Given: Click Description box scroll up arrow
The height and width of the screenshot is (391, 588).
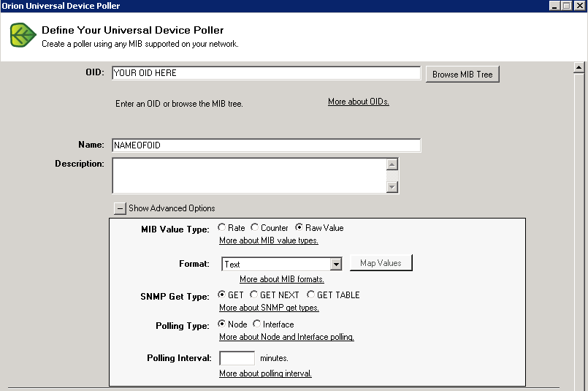Looking at the screenshot, I should coord(392,164).
